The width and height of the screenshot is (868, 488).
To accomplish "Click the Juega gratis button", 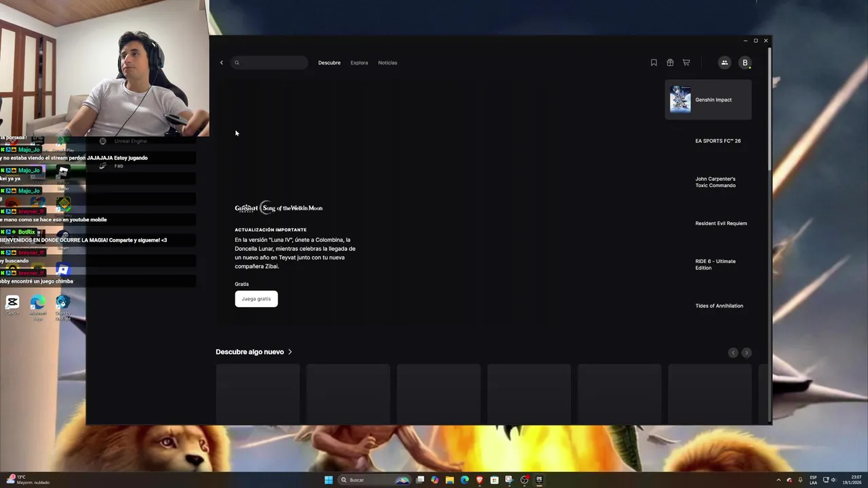I will pyautogui.click(x=256, y=299).
